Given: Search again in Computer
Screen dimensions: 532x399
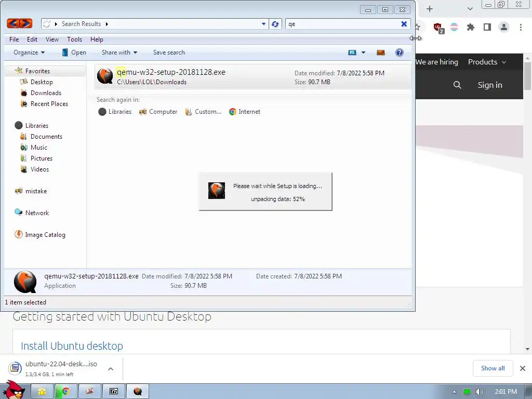Looking at the screenshot, I should pos(158,112).
